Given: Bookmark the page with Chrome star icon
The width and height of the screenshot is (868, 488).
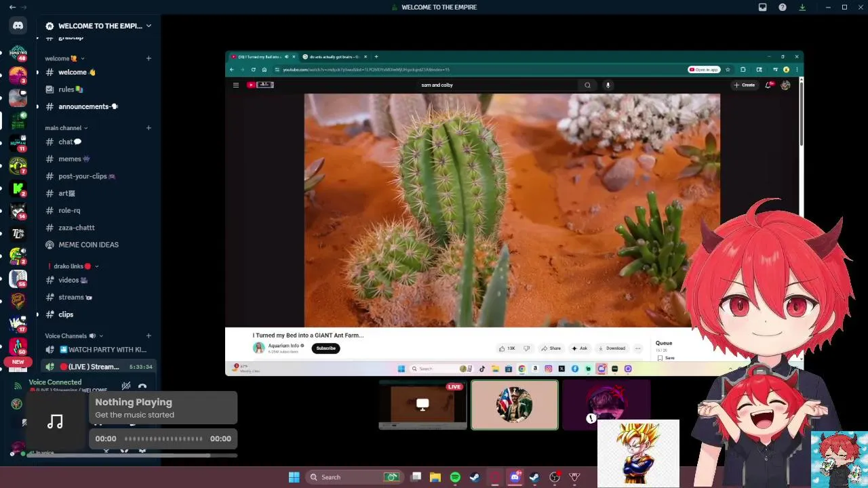Looking at the screenshot, I should point(728,69).
